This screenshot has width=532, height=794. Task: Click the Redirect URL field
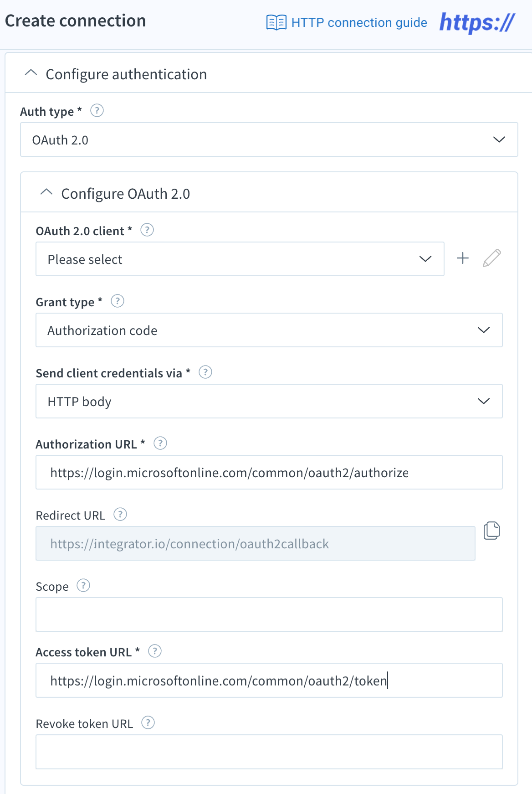256,543
